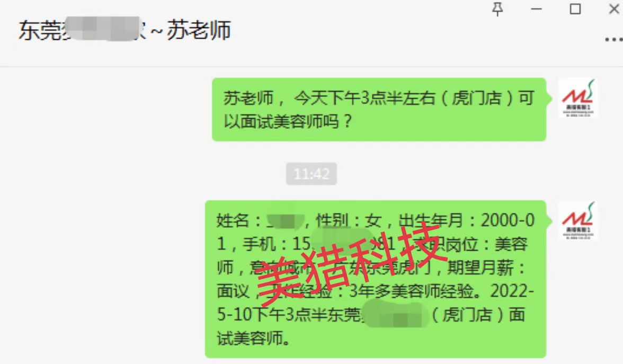The image size is (623, 364).
Task: Pin this chat window on top
Action: [497, 8]
